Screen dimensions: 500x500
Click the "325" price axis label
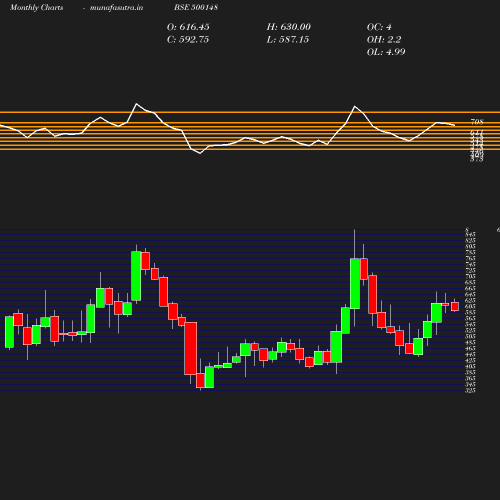point(470,390)
